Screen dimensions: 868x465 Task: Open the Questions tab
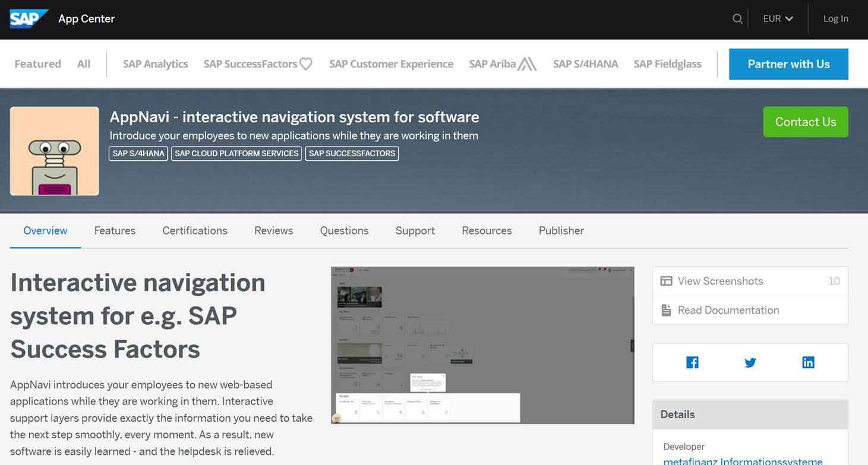pos(344,230)
